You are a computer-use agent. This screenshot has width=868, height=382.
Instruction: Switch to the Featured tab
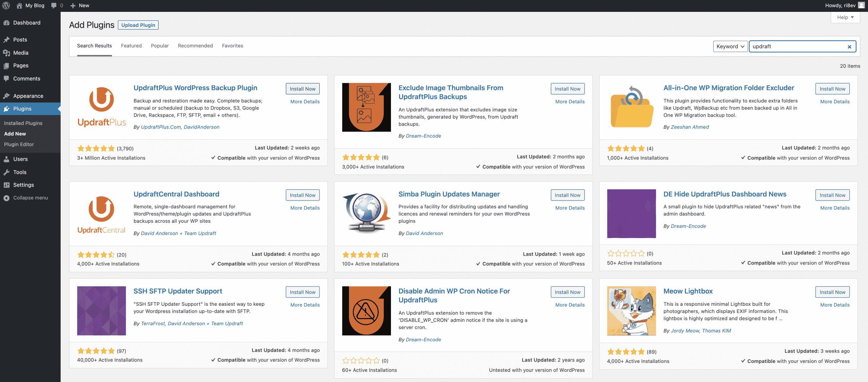131,46
